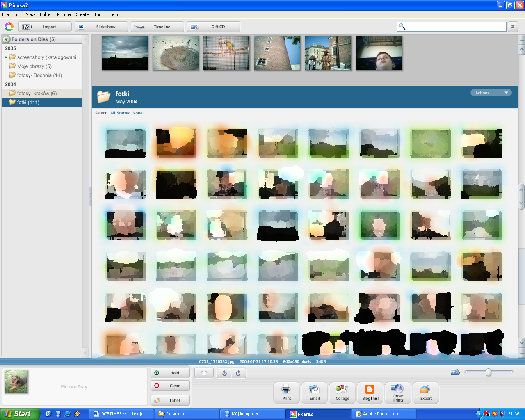Click the green circle icon on Hold
Screen dimensions: 525x420
point(157,373)
